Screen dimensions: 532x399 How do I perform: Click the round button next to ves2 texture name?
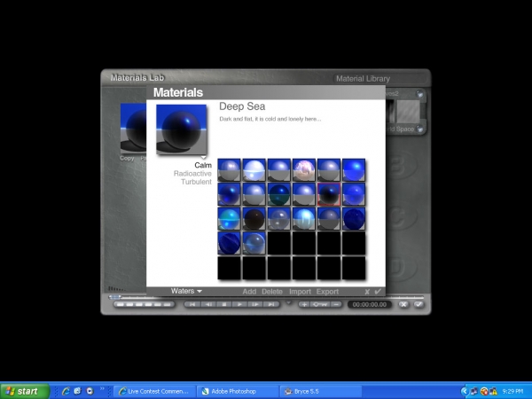419,94
